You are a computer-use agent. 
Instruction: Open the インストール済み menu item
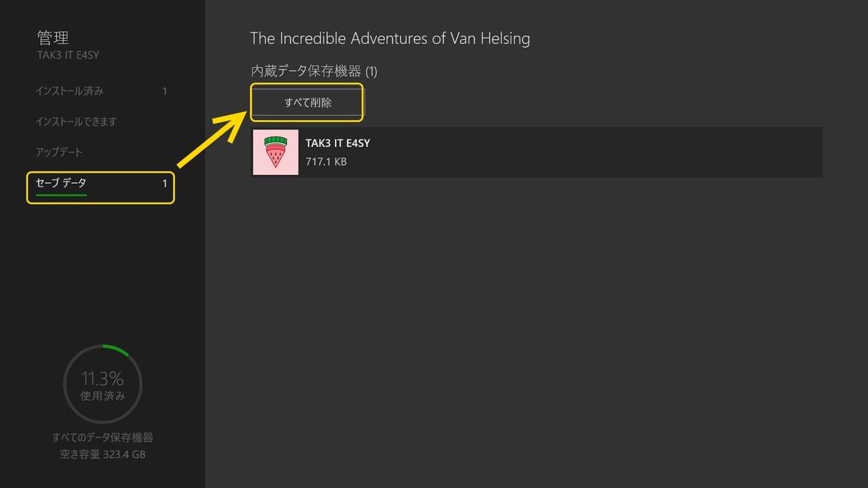click(69, 91)
